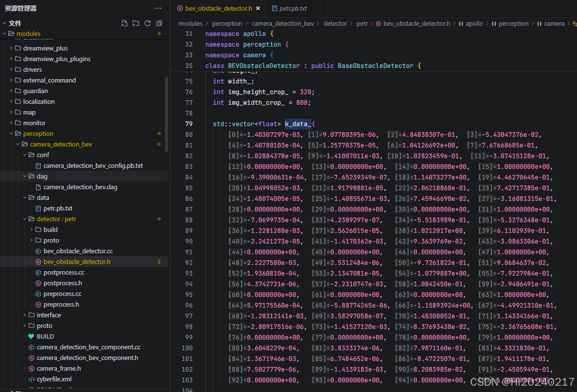577x392 pixels.
Task: Open camera_detection_bev_component.h file
Action: 87,358
